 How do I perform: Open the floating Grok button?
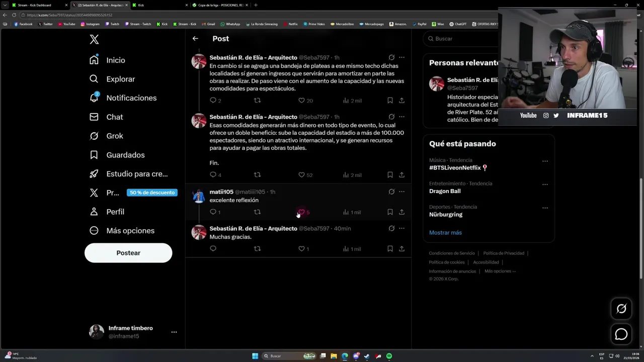coord(621,309)
